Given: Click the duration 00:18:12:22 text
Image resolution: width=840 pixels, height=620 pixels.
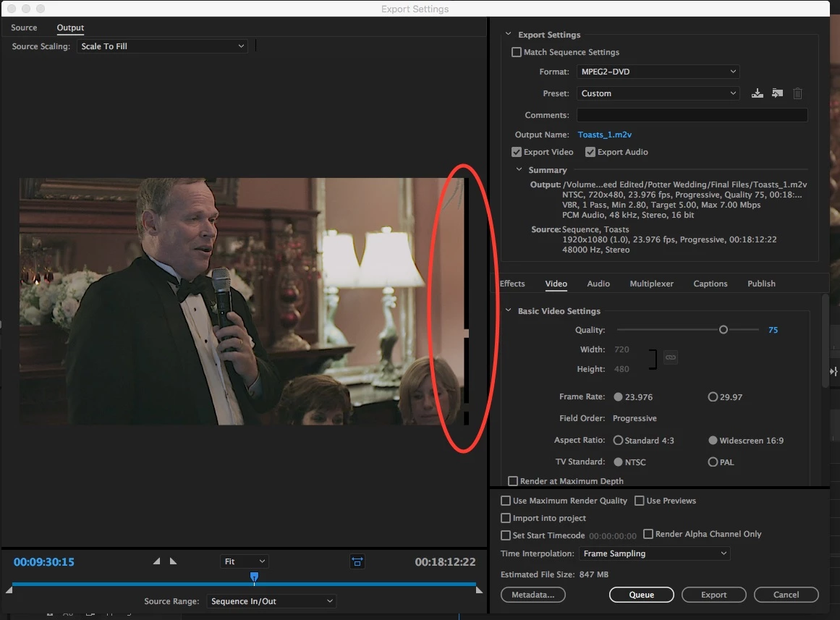Looking at the screenshot, I should [x=445, y=561].
